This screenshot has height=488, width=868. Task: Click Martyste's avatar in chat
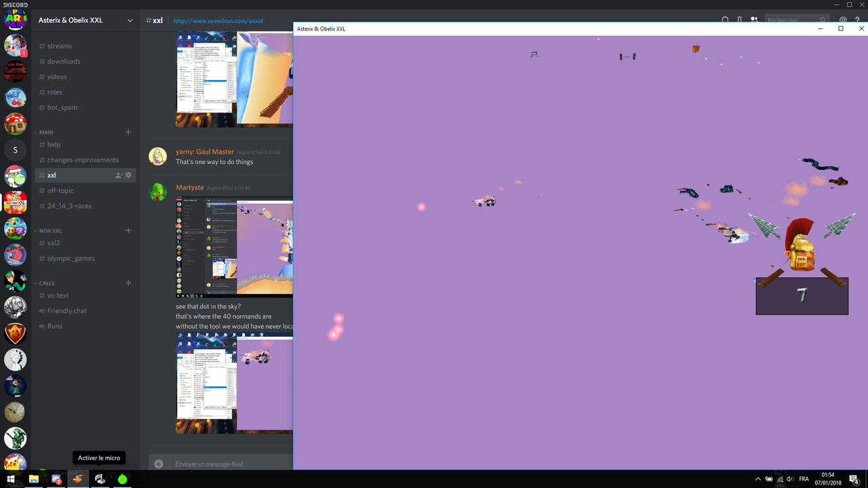pyautogui.click(x=158, y=192)
